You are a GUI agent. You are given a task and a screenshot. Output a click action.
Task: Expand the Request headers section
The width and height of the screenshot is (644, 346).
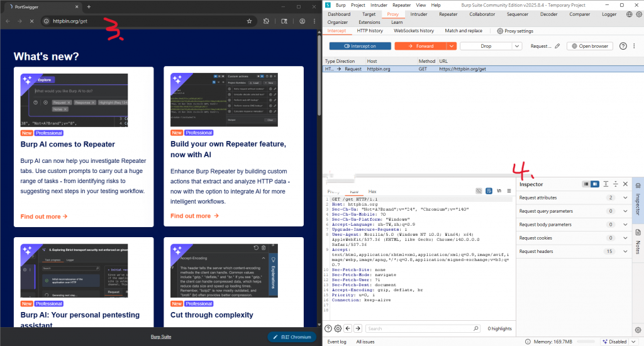(x=625, y=251)
